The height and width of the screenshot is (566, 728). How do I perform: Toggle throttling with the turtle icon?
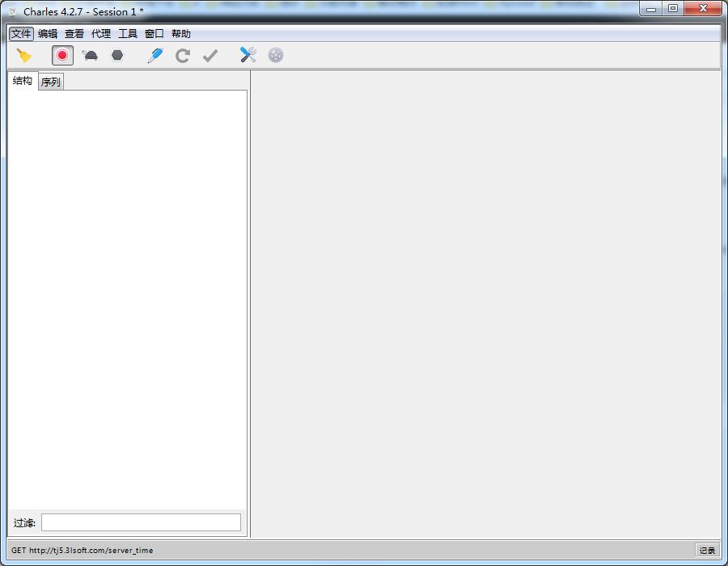coord(90,55)
